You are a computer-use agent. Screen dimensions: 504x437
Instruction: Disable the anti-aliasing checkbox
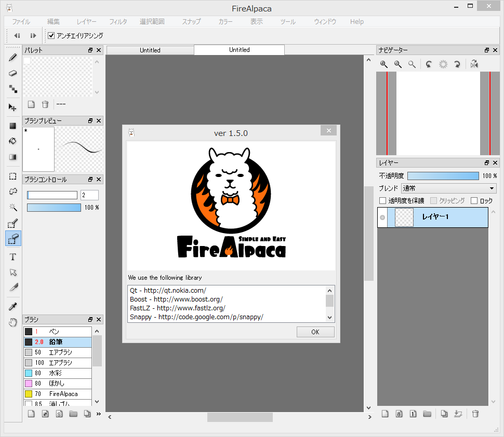(x=50, y=36)
